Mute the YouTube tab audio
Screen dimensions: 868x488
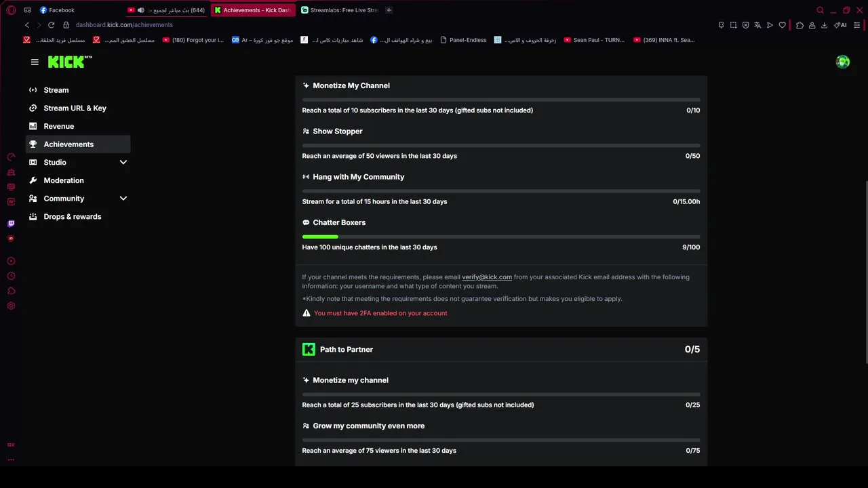click(x=140, y=10)
